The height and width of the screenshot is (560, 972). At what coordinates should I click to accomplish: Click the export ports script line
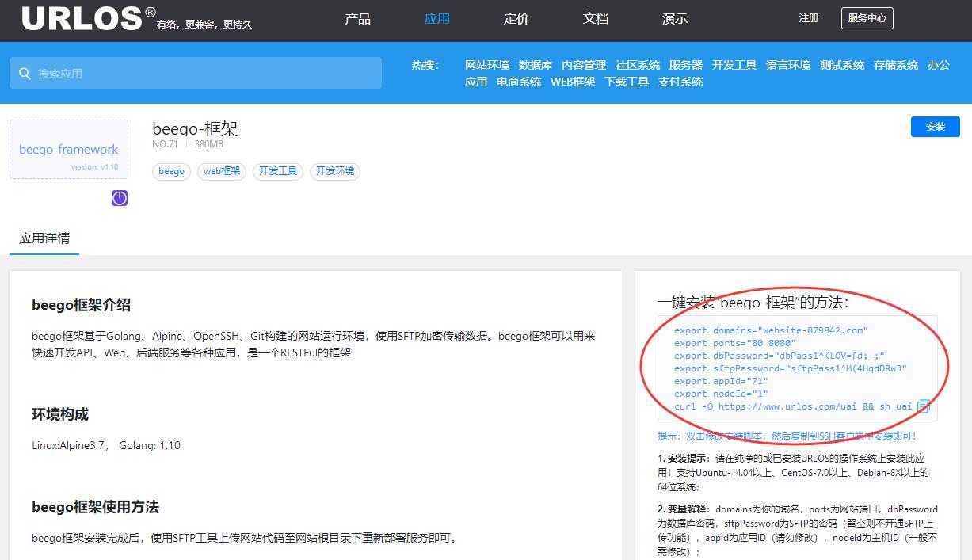click(x=734, y=343)
